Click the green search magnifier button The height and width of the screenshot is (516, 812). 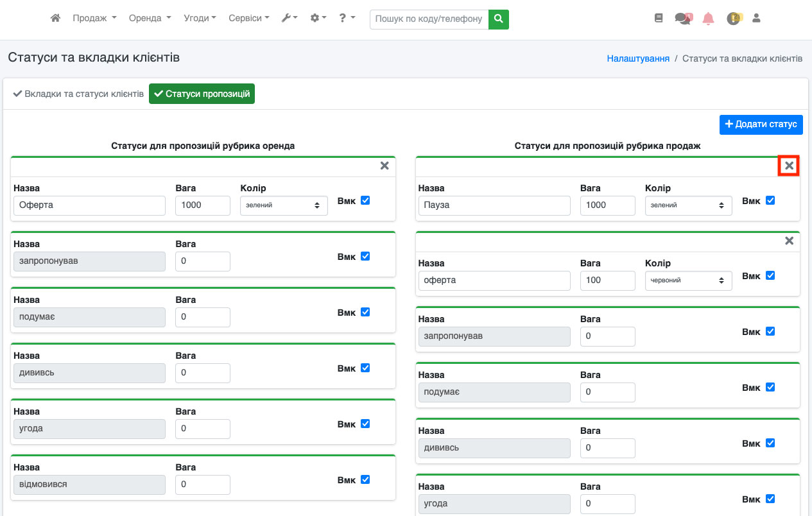coord(498,19)
